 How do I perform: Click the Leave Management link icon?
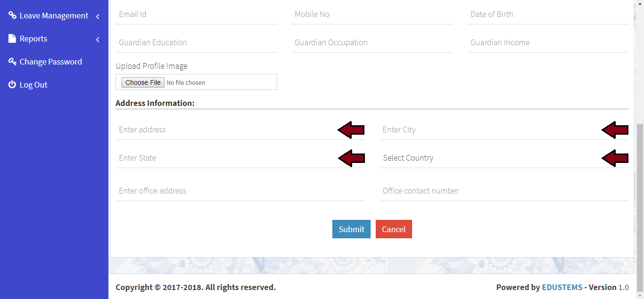[12, 16]
